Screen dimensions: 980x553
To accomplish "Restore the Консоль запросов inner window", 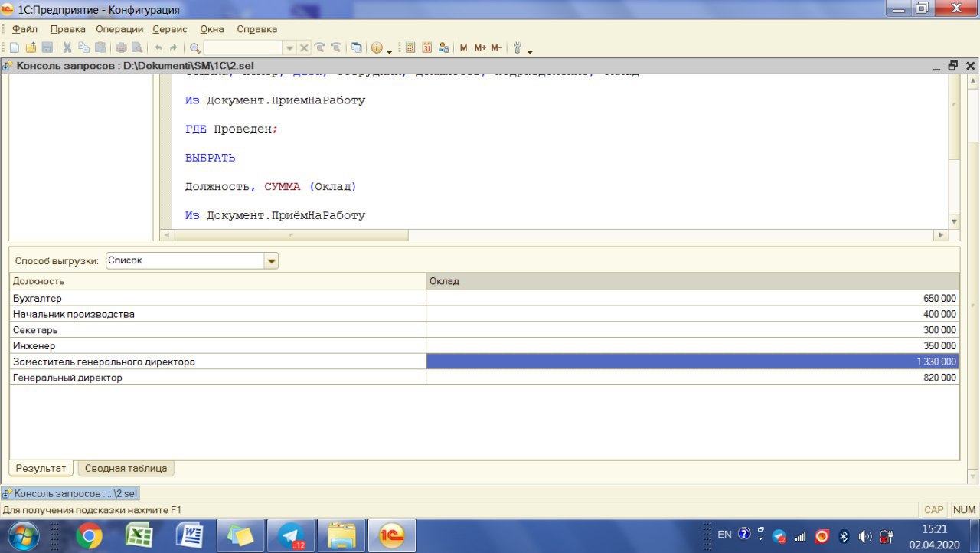I will point(952,66).
